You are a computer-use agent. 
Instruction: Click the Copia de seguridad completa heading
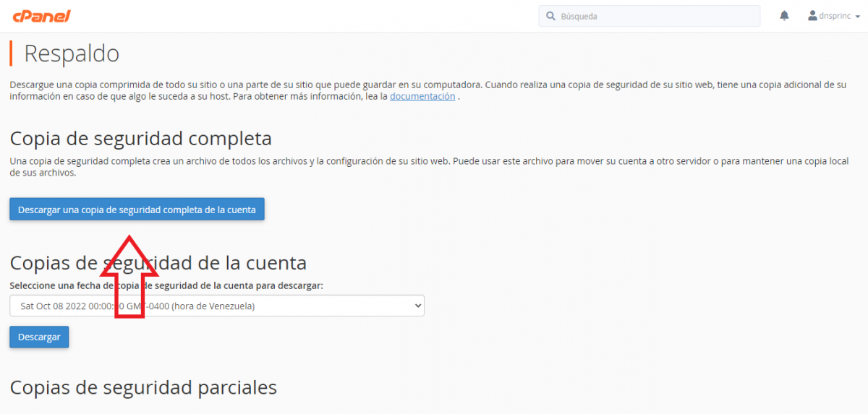(x=140, y=138)
